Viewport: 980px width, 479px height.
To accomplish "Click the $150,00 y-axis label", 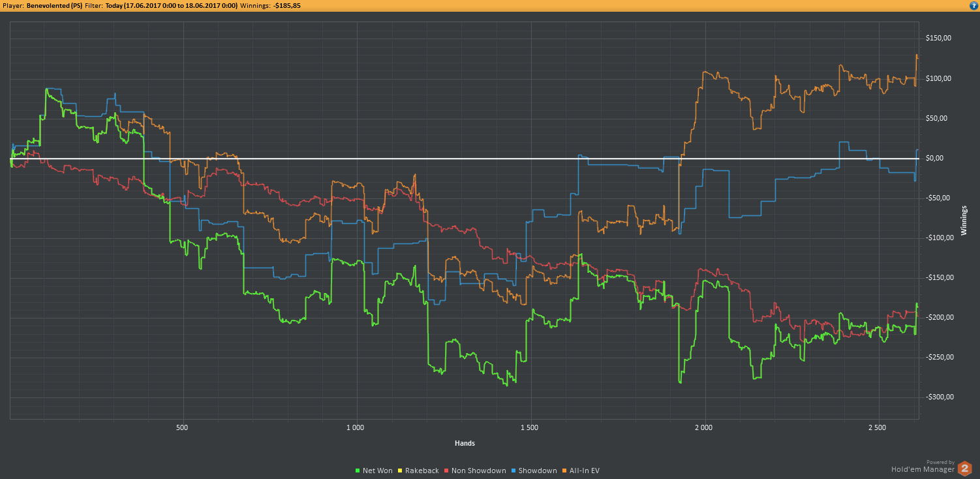I will tap(938, 39).
